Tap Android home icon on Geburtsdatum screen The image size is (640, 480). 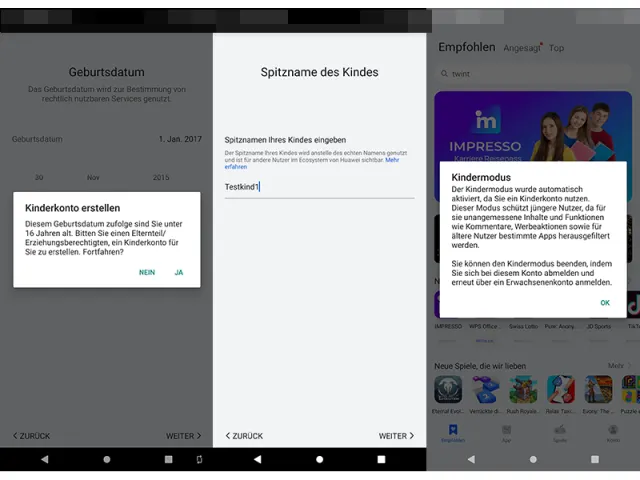coord(107,459)
